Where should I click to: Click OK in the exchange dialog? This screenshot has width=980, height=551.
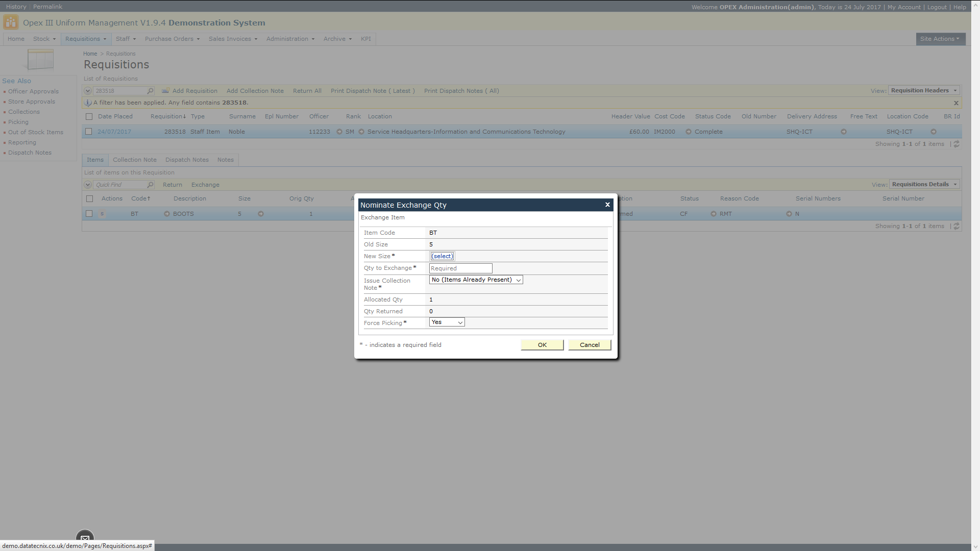542,345
